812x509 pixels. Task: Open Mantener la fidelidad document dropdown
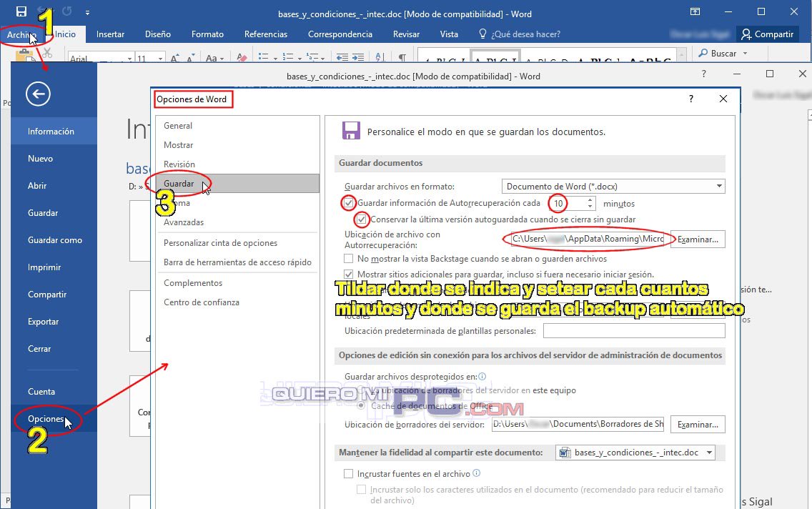[x=635, y=452]
